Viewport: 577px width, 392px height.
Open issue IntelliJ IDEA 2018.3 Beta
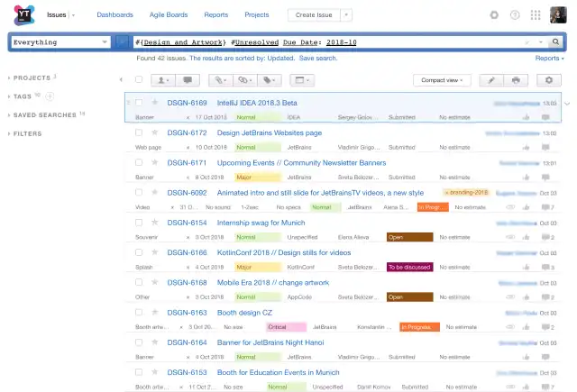(x=257, y=103)
